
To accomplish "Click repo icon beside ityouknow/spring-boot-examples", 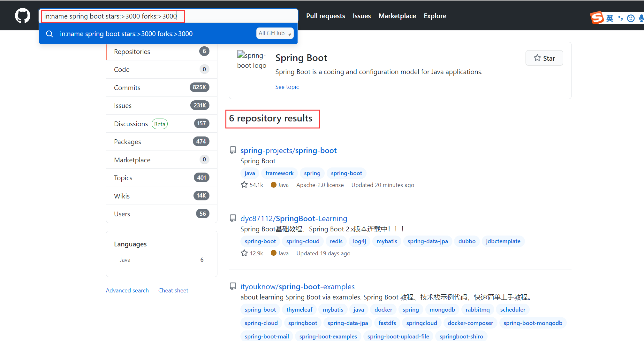I will coord(233,286).
